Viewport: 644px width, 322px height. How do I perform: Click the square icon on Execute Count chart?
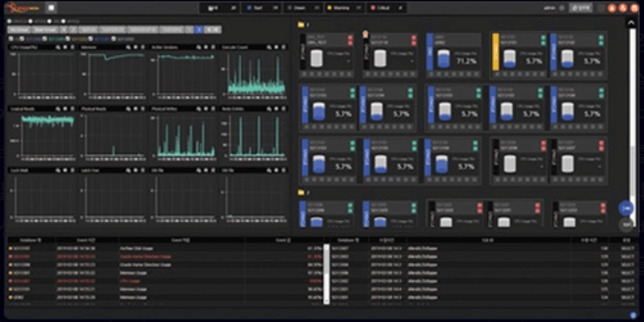(277, 48)
